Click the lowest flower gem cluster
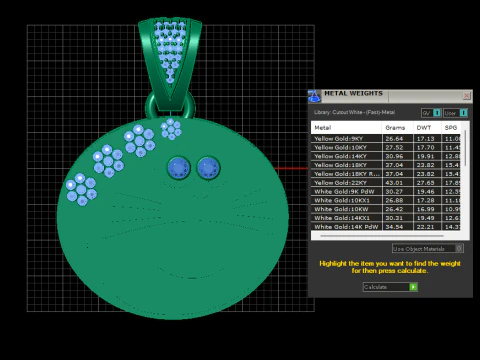 (x=81, y=189)
